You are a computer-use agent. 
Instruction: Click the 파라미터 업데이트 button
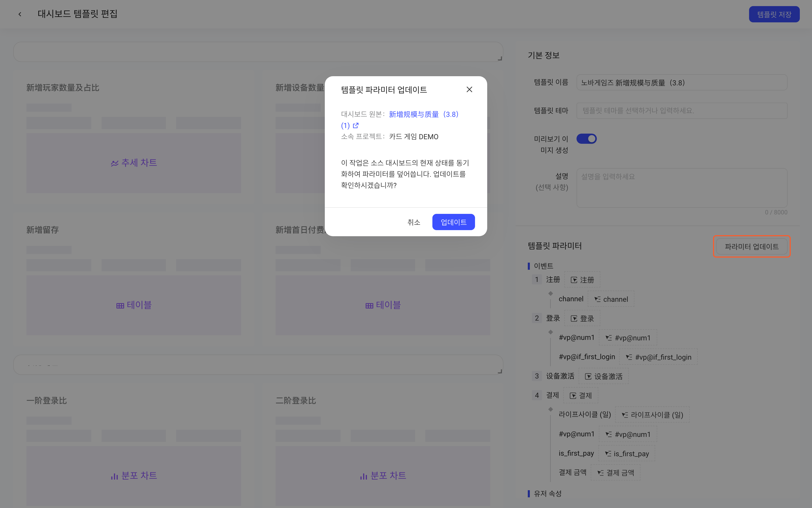(x=752, y=247)
